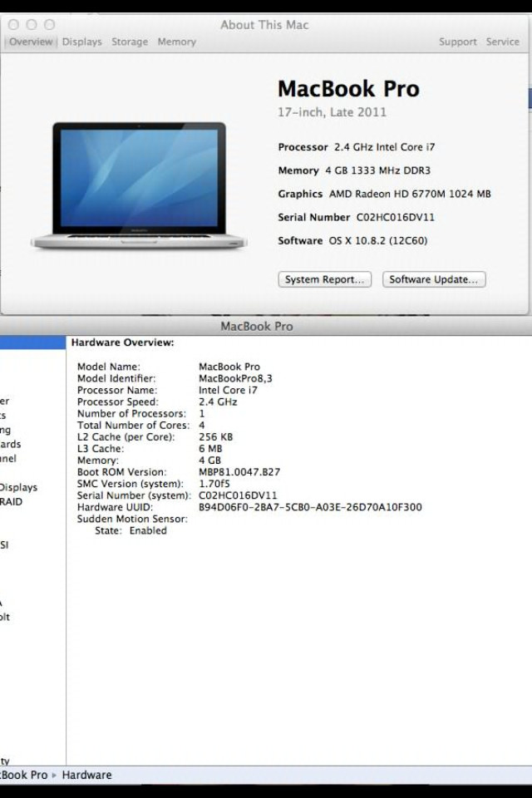Click the Software Update... button
The height and width of the screenshot is (798, 532).
click(433, 279)
